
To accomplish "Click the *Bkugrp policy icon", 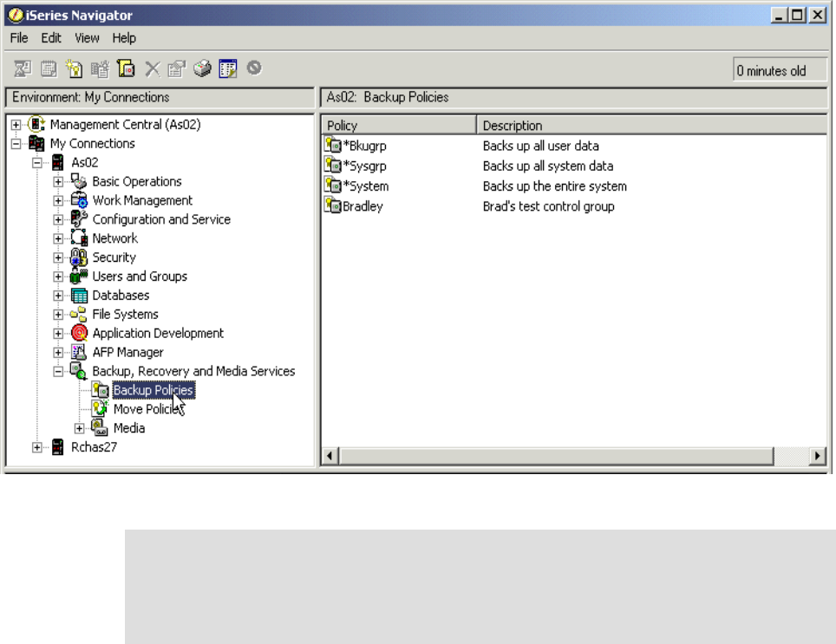I will [x=333, y=145].
